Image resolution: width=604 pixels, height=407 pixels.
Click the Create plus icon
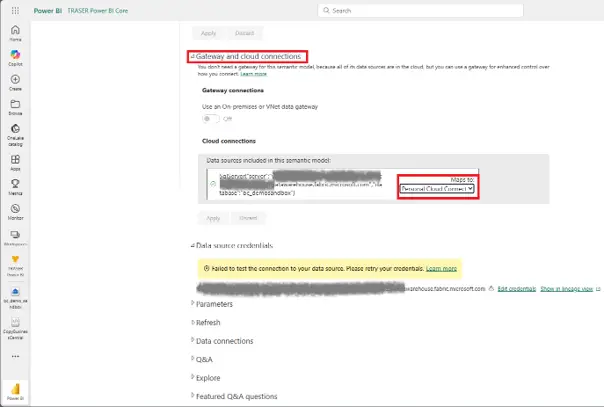[15, 79]
